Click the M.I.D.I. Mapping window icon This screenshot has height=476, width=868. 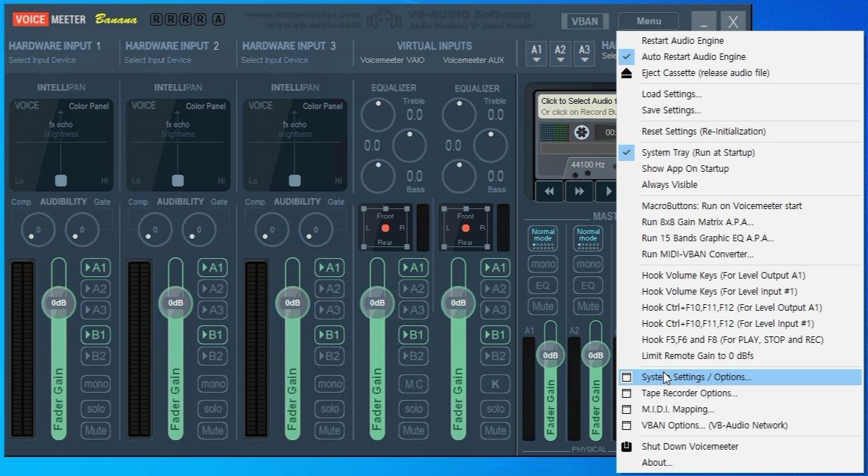point(627,409)
